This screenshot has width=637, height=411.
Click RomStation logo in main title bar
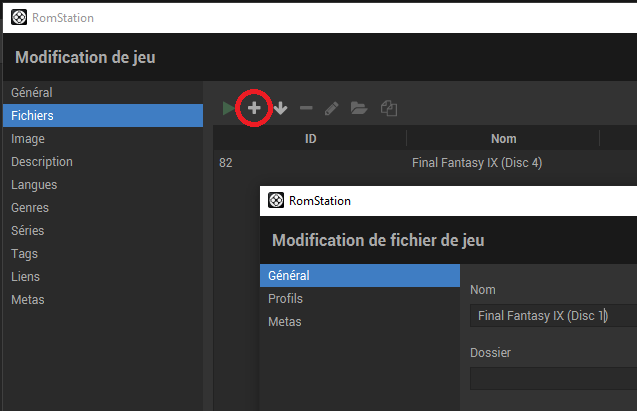point(19,18)
